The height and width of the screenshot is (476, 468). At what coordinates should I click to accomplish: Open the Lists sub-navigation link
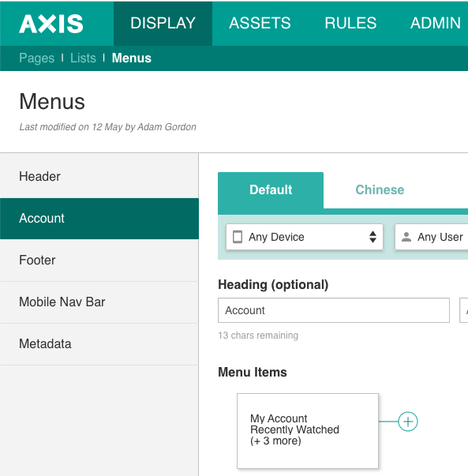[83, 58]
